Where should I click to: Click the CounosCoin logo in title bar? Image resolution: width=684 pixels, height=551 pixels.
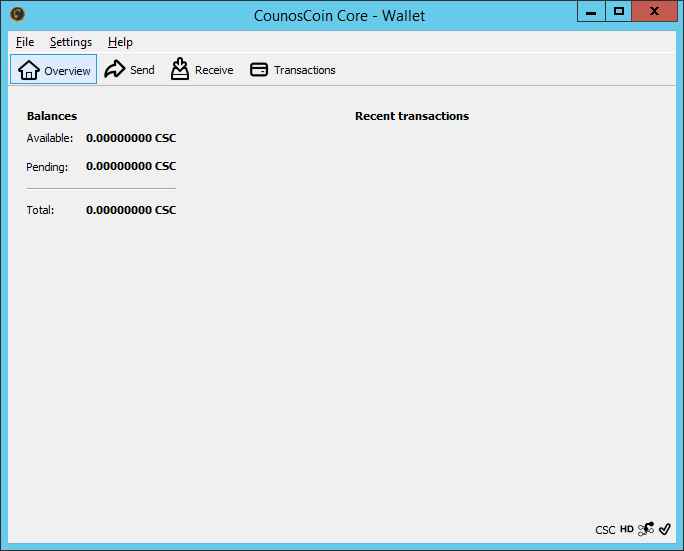tap(17, 14)
